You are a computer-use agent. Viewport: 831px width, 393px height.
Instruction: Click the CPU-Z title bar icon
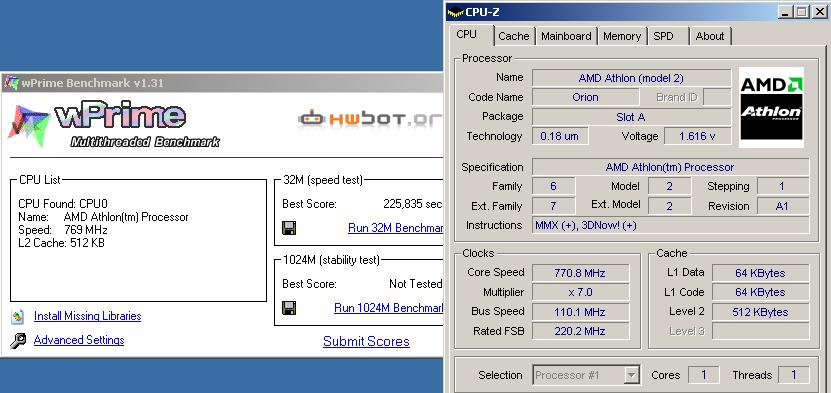(456, 12)
